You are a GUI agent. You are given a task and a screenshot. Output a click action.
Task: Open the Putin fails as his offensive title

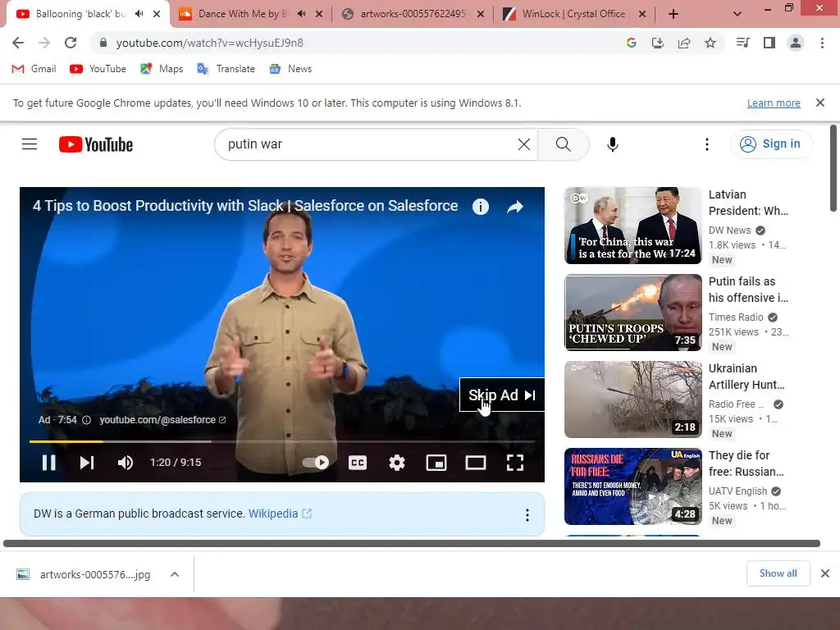pyautogui.click(x=748, y=290)
